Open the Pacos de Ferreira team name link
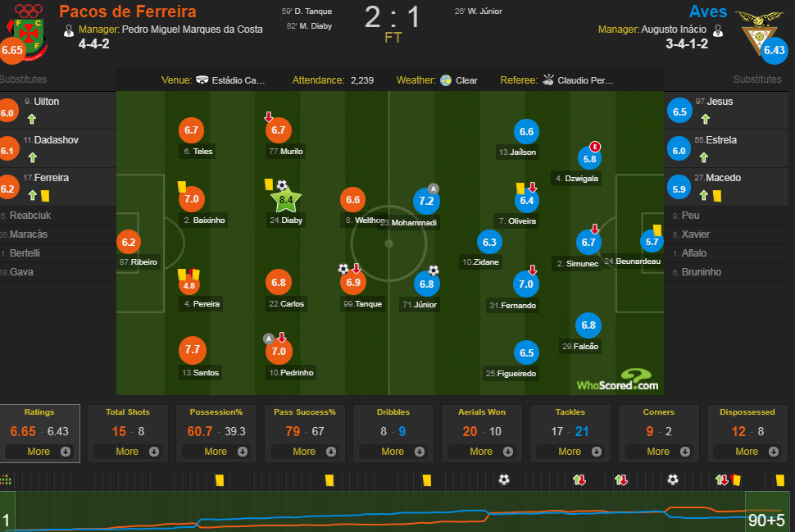Image resolution: width=795 pixels, height=532 pixels. (128, 11)
